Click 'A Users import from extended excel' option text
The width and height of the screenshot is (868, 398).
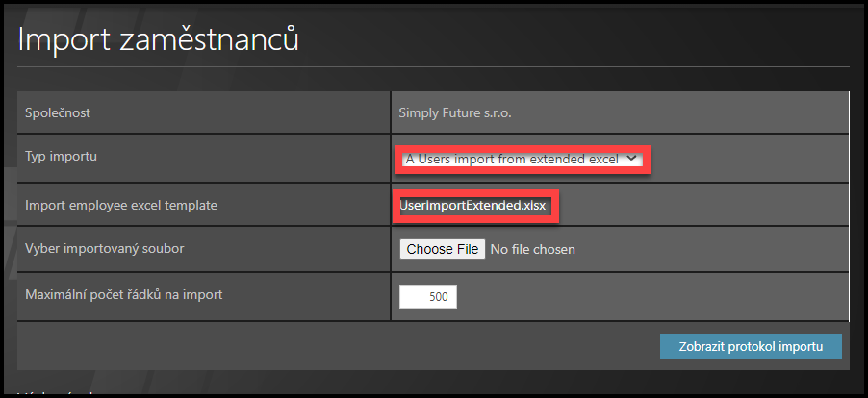point(510,160)
